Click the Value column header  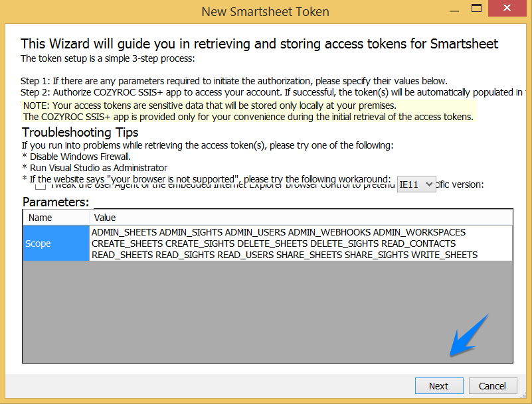click(301, 218)
